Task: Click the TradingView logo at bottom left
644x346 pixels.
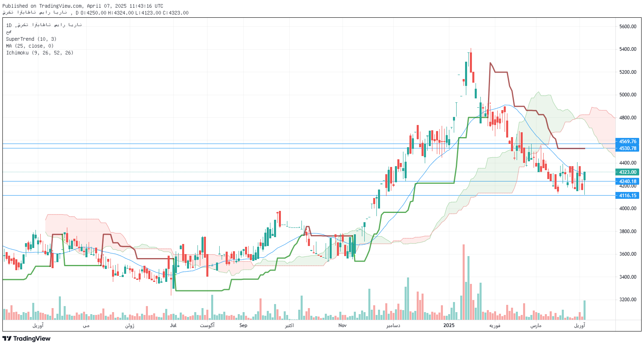Action: click(27, 339)
